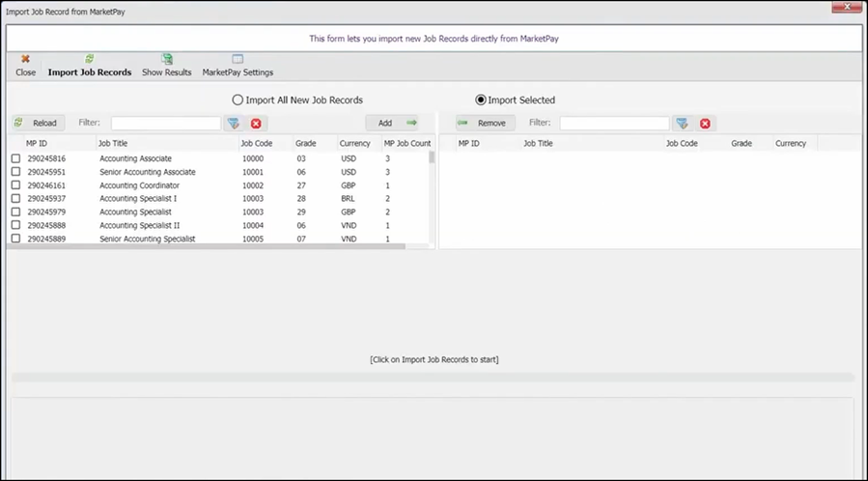Clear the right list filter with red X
This screenshot has height=481, width=868.
(705, 124)
